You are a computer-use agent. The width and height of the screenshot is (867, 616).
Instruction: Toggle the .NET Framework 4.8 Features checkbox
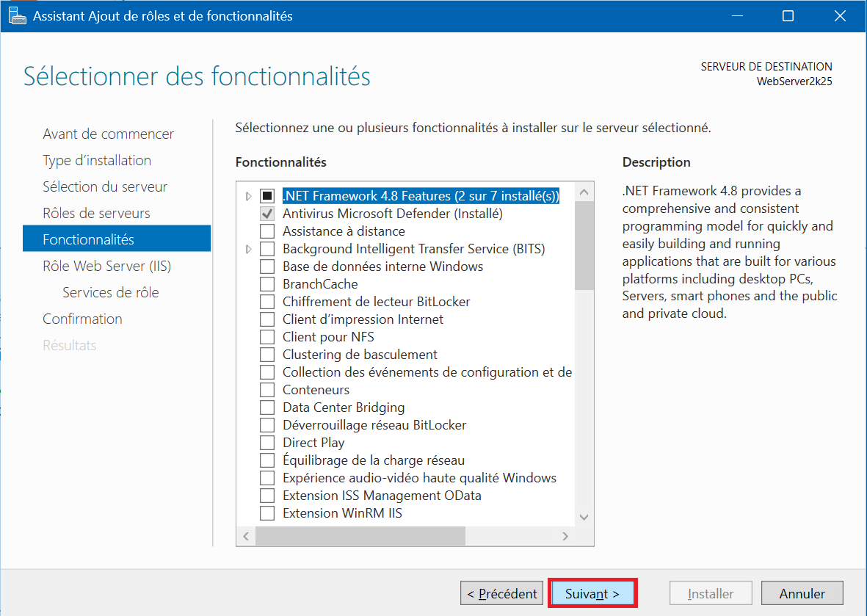tap(267, 196)
